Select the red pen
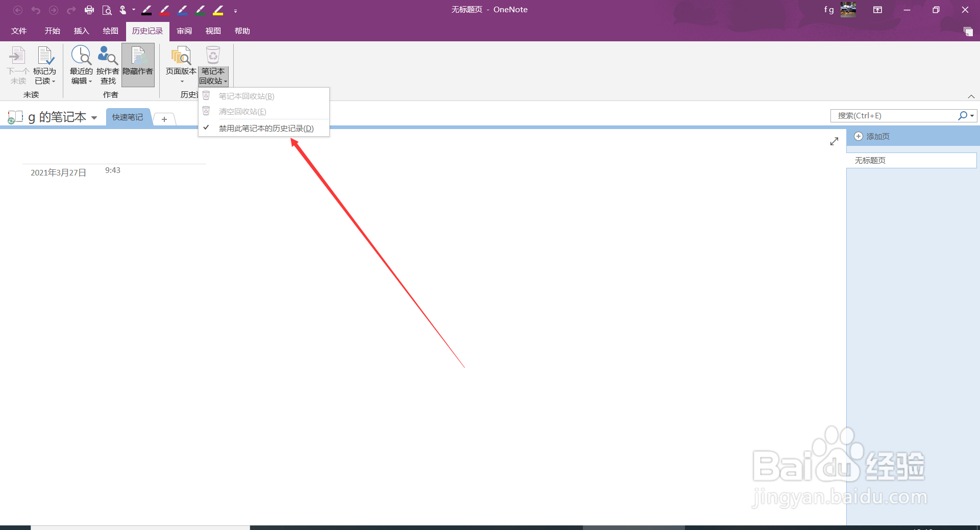 point(164,10)
